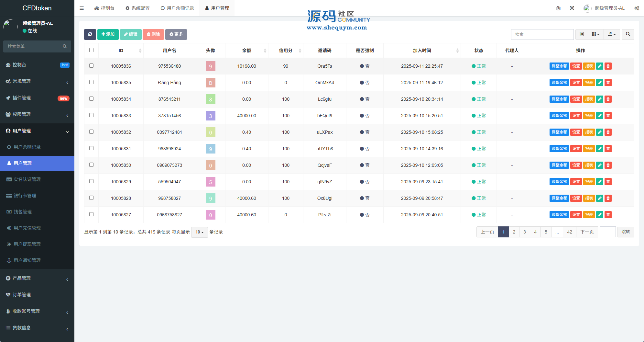This screenshot has width=644, height=342.
Task: Click the table search input field
Action: [542, 34]
